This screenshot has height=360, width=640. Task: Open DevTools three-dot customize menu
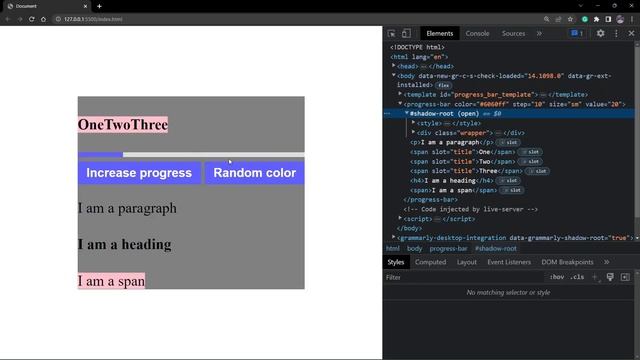pyautogui.click(x=616, y=33)
